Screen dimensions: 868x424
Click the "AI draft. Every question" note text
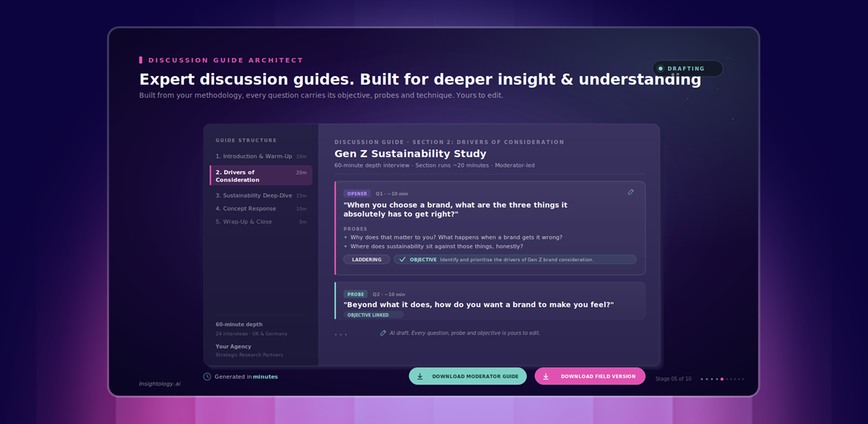click(x=465, y=333)
